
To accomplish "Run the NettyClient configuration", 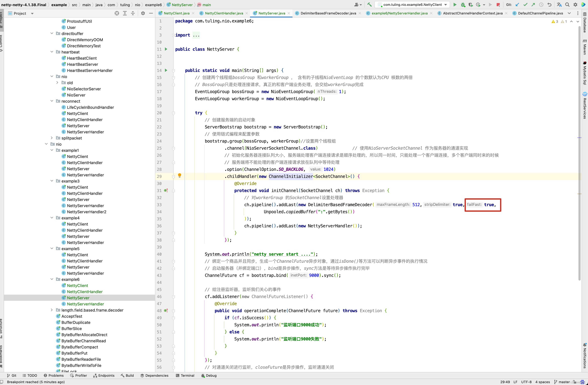I will click(455, 4).
